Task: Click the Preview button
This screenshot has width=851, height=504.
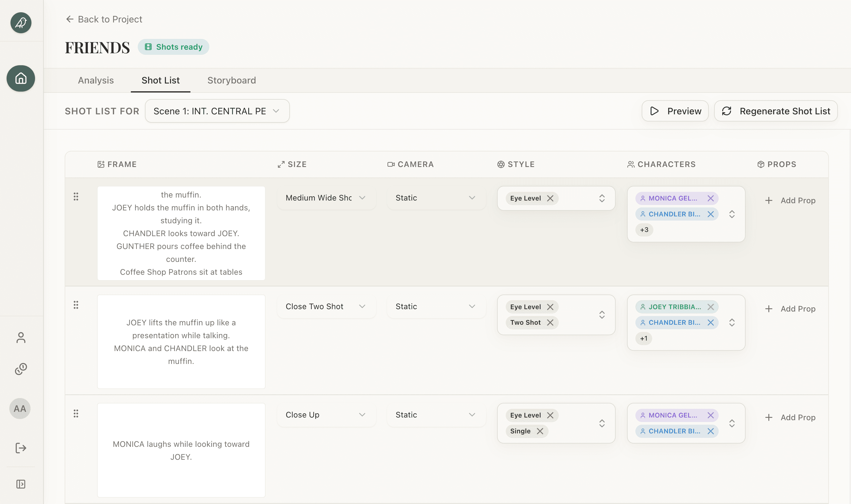Action: (x=675, y=111)
